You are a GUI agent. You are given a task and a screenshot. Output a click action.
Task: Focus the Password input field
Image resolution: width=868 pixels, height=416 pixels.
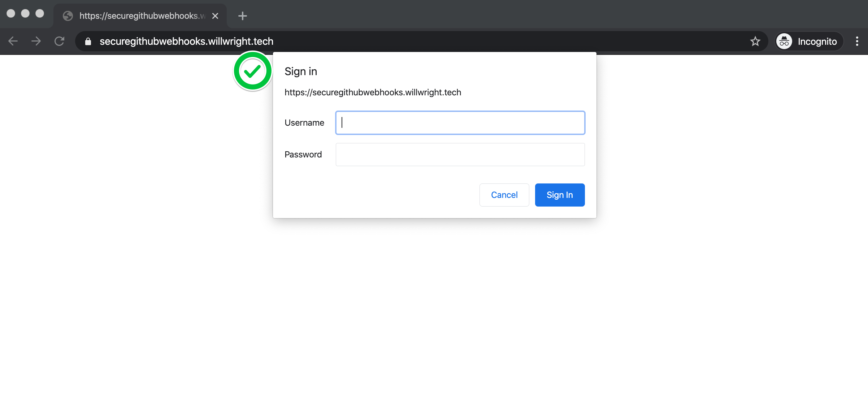tap(460, 155)
